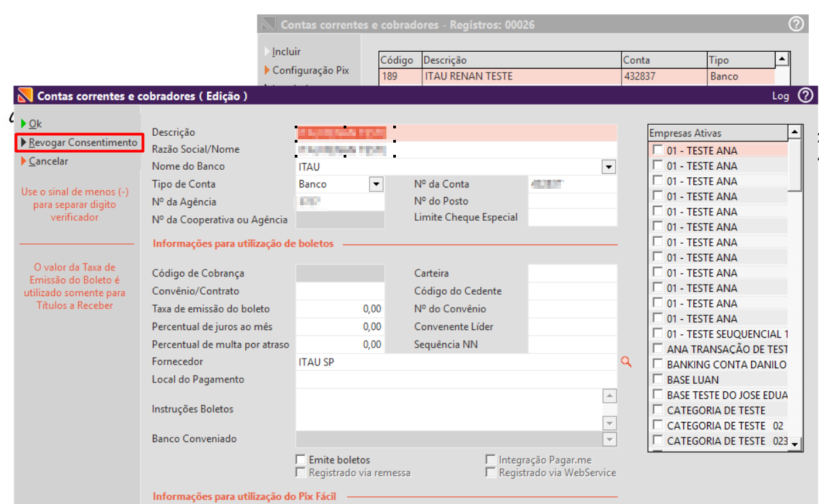Click the Carteira field

click(572, 273)
